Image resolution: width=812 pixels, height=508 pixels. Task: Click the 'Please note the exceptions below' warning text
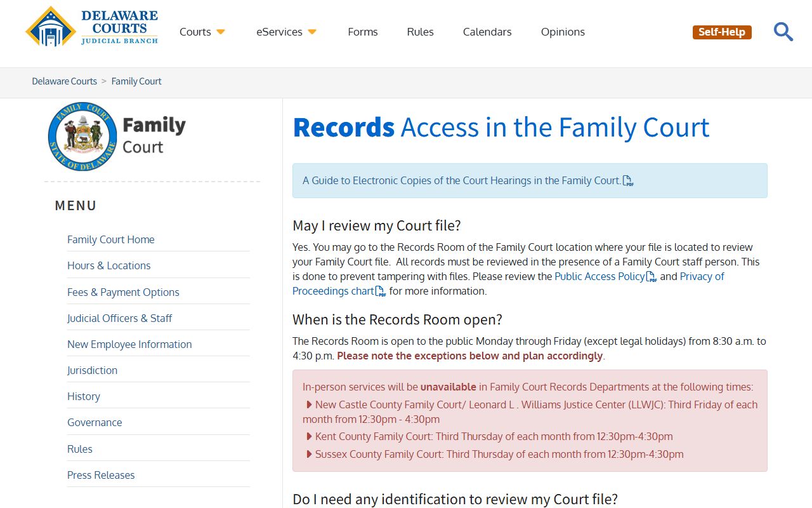coord(470,356)
